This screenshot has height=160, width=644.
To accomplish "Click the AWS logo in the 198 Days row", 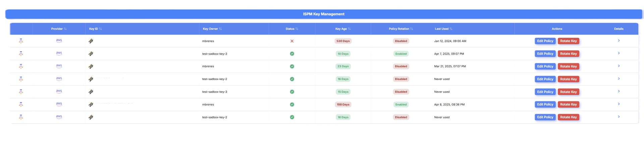I will [59, 104].
